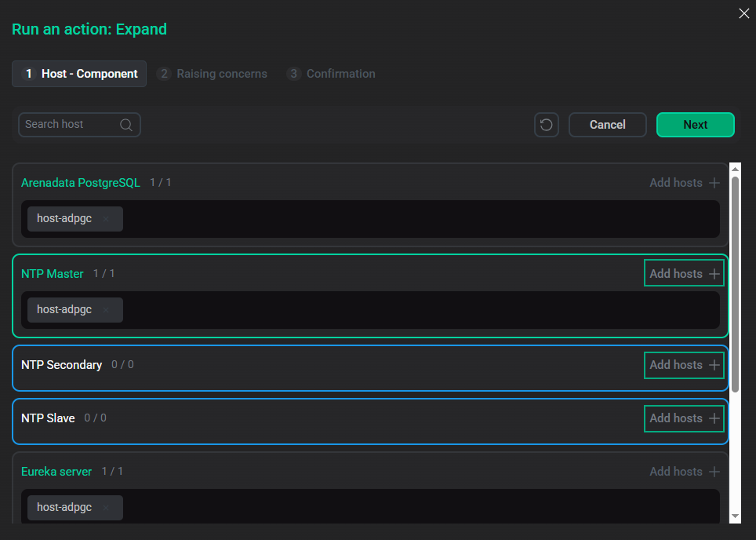
Task: Click plus icon to add NTP Master hosts
Action: pyautogui.click(x=714, y=274)
